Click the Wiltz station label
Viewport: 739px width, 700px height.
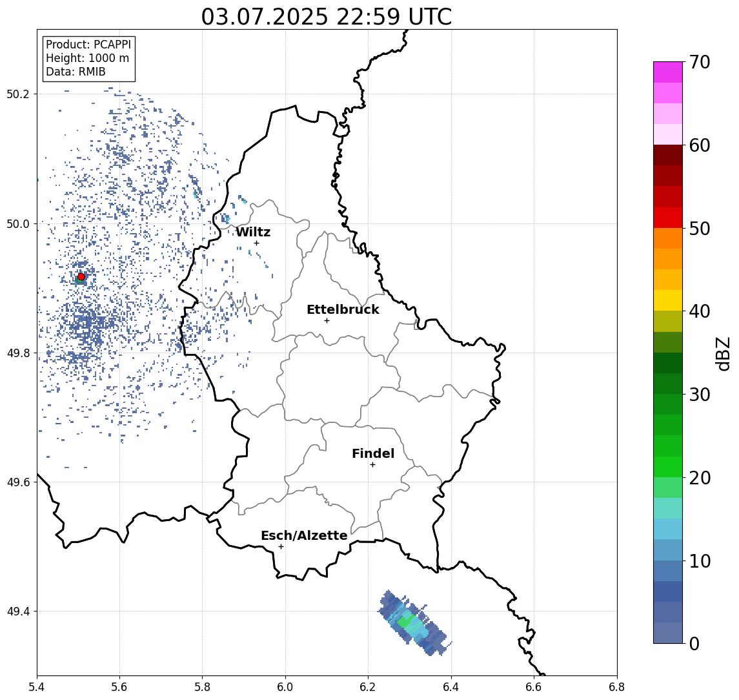tap(253, 232)
